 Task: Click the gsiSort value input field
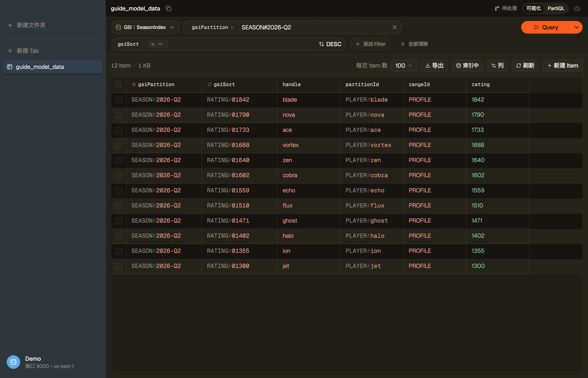point(242,44)
